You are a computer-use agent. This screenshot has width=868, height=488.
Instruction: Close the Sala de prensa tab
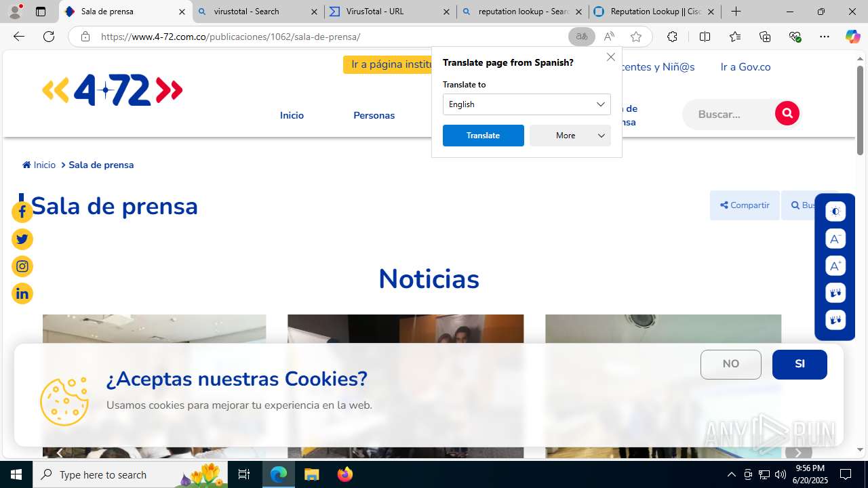pyautogui.click(x=182, y=12)
